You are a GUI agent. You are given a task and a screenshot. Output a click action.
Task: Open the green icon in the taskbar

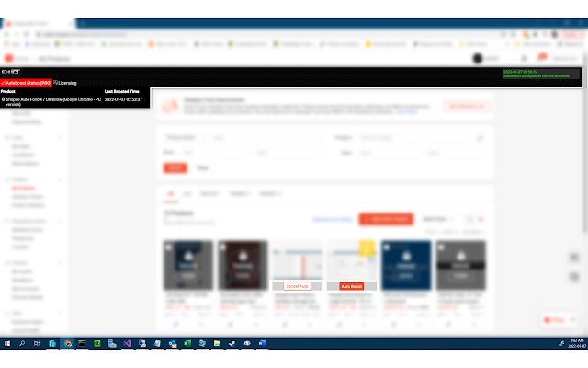97,343
